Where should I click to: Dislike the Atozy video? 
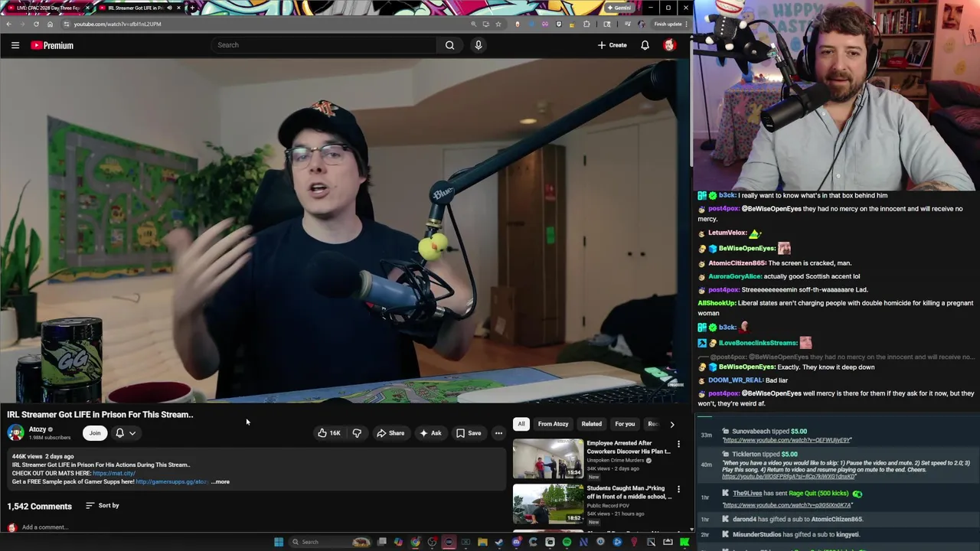[357, 433]
